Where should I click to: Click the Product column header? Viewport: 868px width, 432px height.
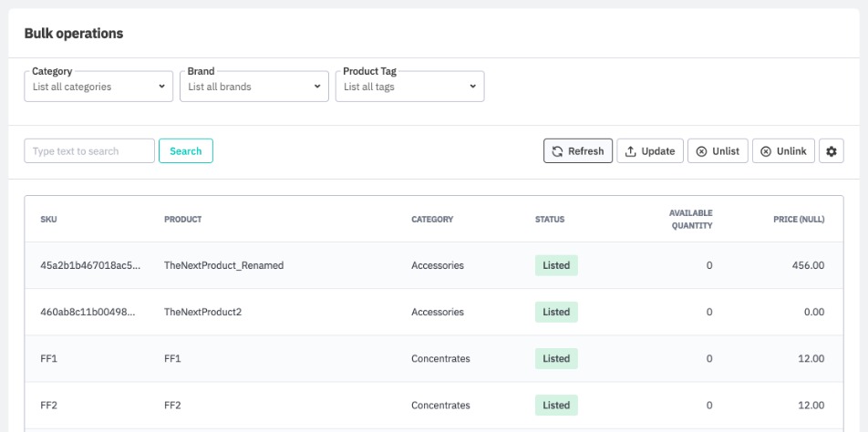(x=182, y=220)
